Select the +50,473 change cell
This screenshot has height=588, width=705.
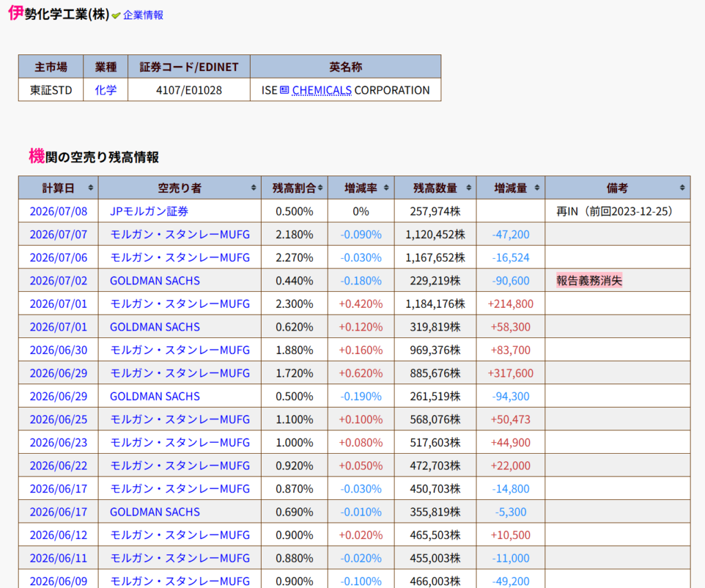510,419
